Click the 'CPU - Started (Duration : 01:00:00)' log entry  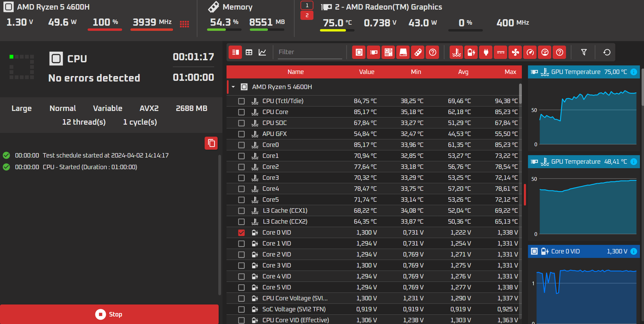tap(90, 167)
